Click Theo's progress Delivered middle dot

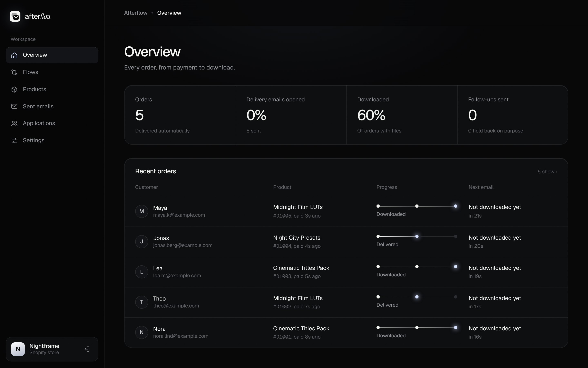(417, 297)
